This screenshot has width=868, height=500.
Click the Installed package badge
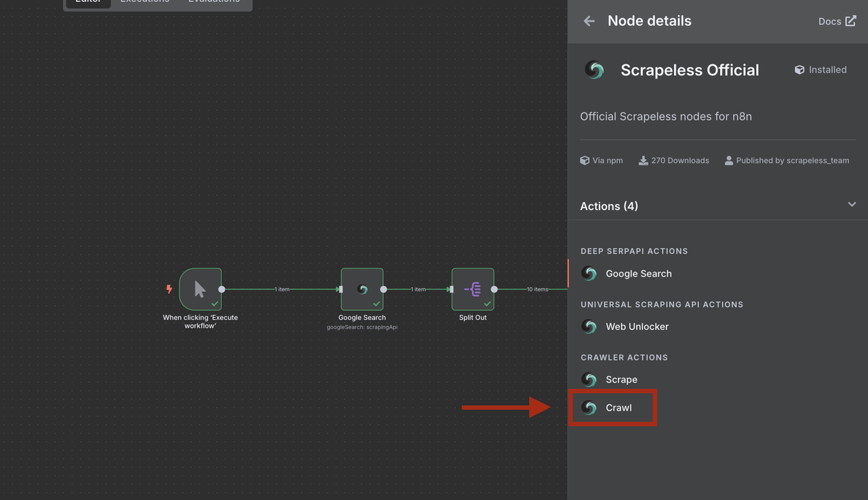pos(820,70)
